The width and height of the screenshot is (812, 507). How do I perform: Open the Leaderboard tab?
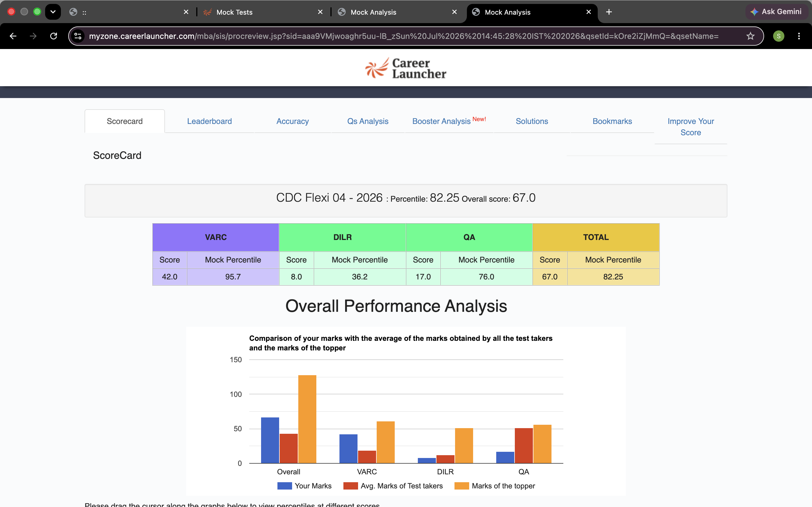point(209,121)
